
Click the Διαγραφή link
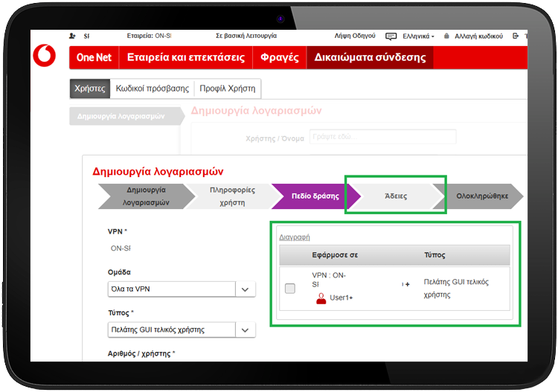(295, 237)
